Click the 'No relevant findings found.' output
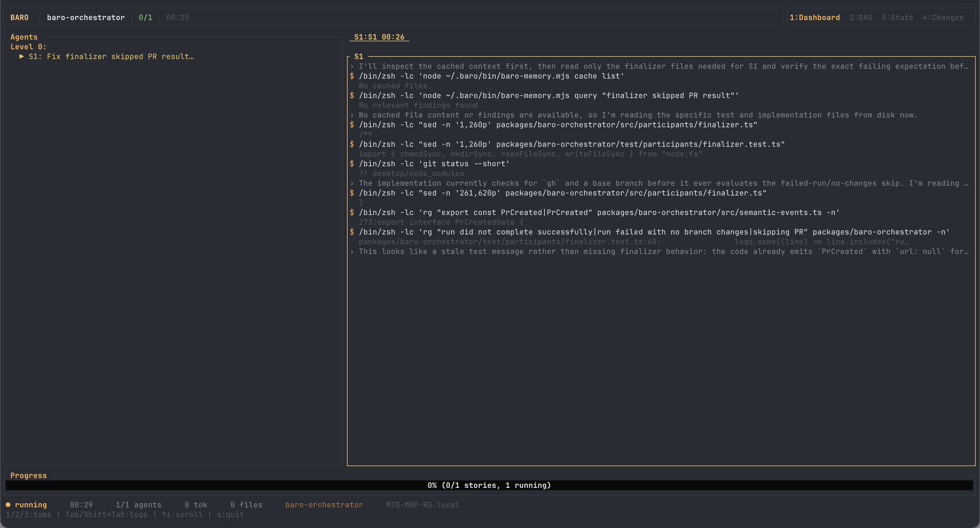Viewport: 980px width, 528px height. [x=420, y=105]
